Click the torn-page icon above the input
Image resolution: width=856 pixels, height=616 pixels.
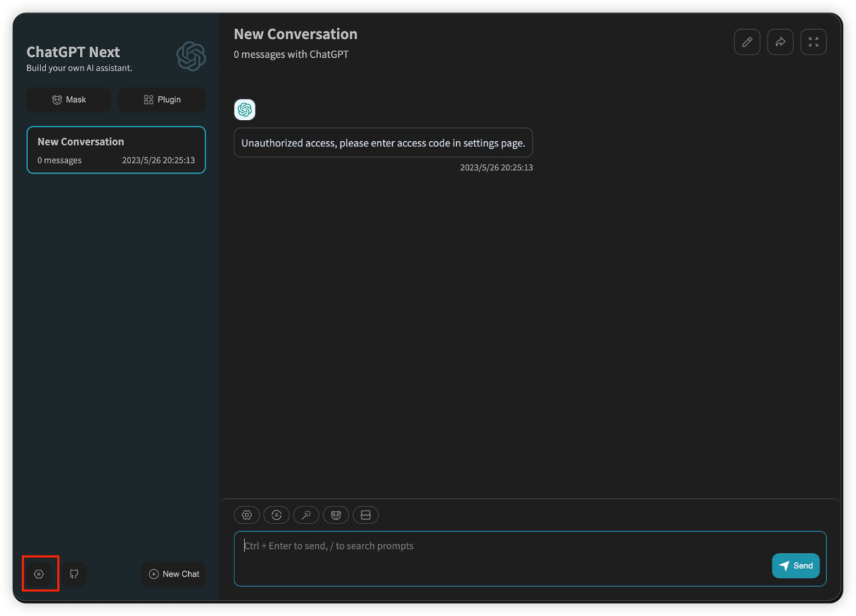tap(366, 515)
